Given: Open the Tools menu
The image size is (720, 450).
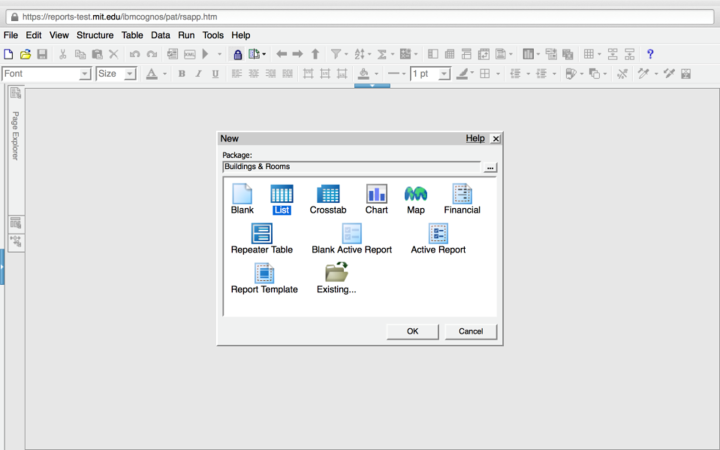Looking at the screenshot, I should 213,35.
